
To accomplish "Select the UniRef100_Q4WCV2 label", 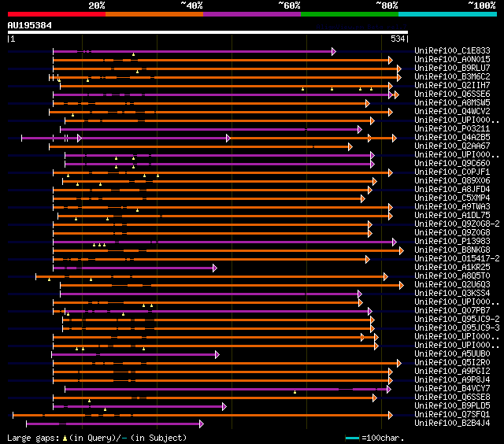I will pos(452,111).
